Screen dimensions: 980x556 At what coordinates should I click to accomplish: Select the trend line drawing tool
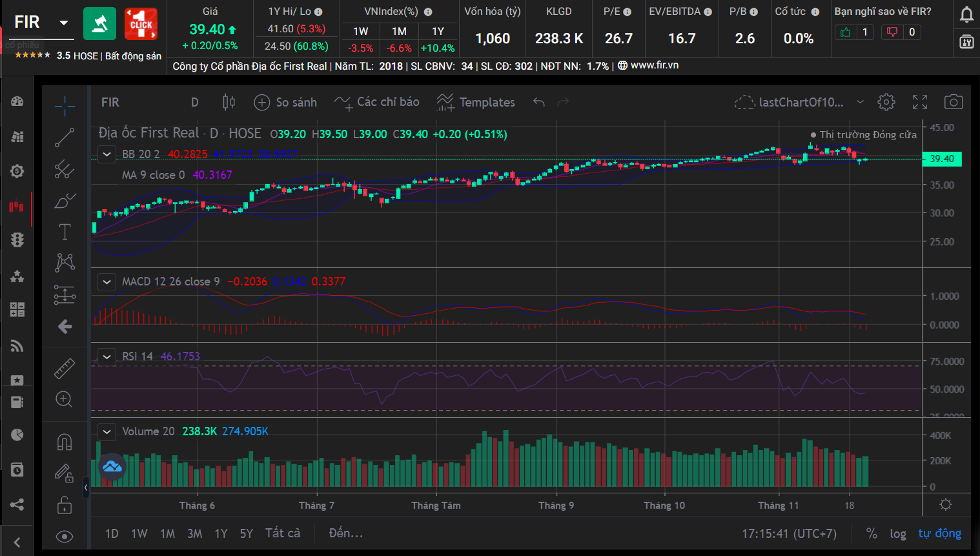click(65, 137)
